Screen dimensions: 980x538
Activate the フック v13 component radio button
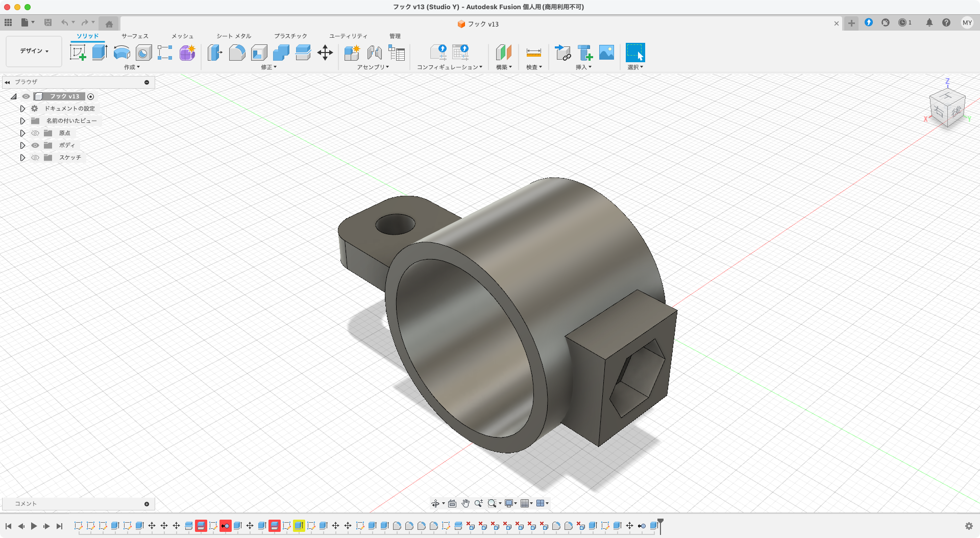[x=91, y=96]
